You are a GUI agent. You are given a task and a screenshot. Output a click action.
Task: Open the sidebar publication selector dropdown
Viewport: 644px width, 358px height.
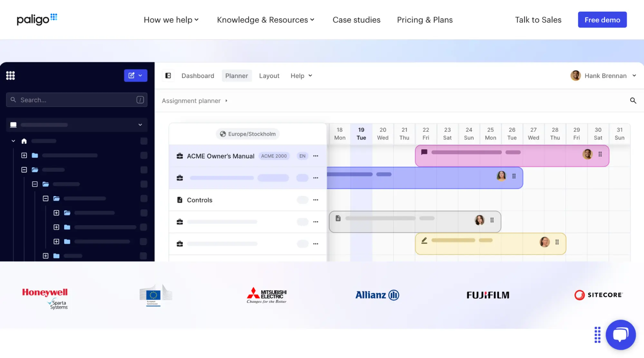point(77,125)
